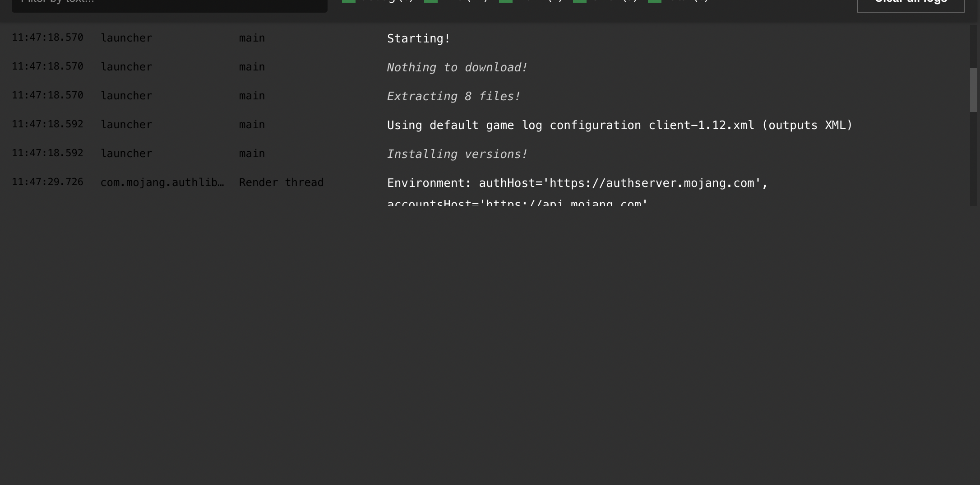Click the log list scrollbar thumb
980x485 pixels.
pos(973,89)
